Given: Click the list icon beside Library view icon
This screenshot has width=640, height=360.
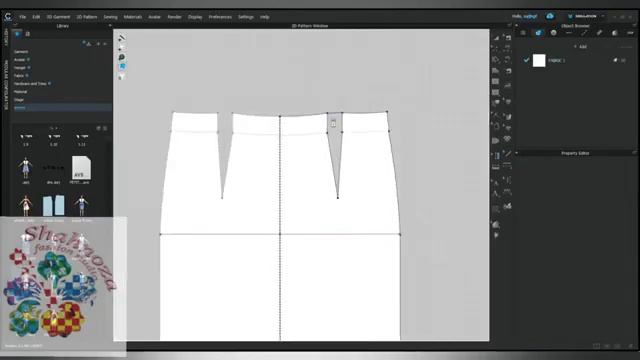Looking at the screenshot, I should [x=28, y=34].
